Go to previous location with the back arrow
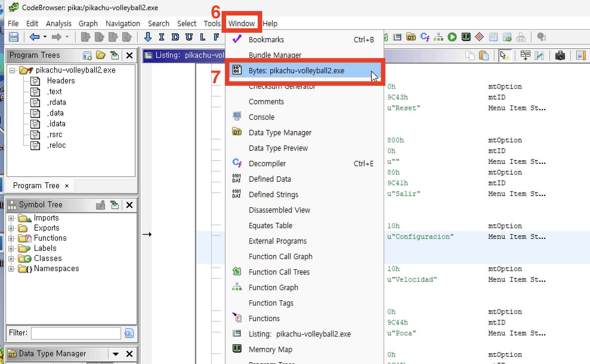 pyautogui.click(x=35, y=37)
